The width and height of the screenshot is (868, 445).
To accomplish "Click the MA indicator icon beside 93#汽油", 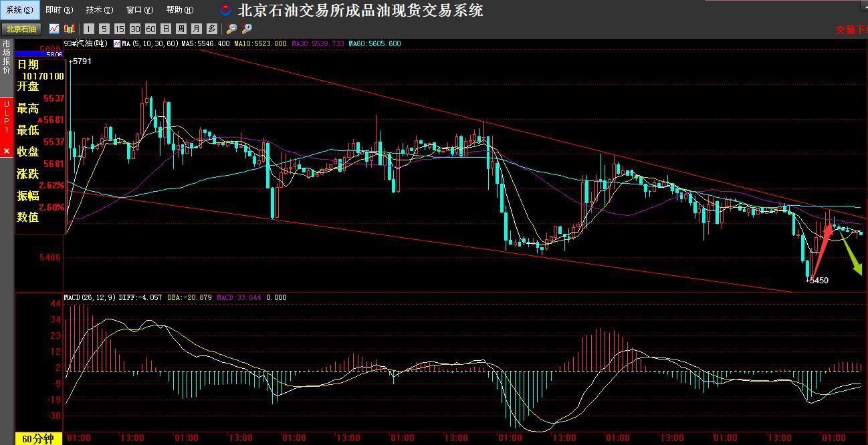I will coord(116,43).
